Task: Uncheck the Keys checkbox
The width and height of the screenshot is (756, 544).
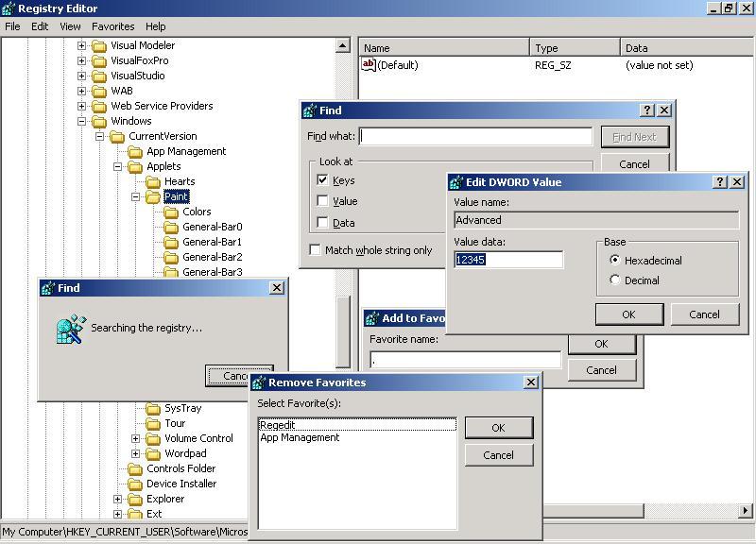Action: point(323,179)
